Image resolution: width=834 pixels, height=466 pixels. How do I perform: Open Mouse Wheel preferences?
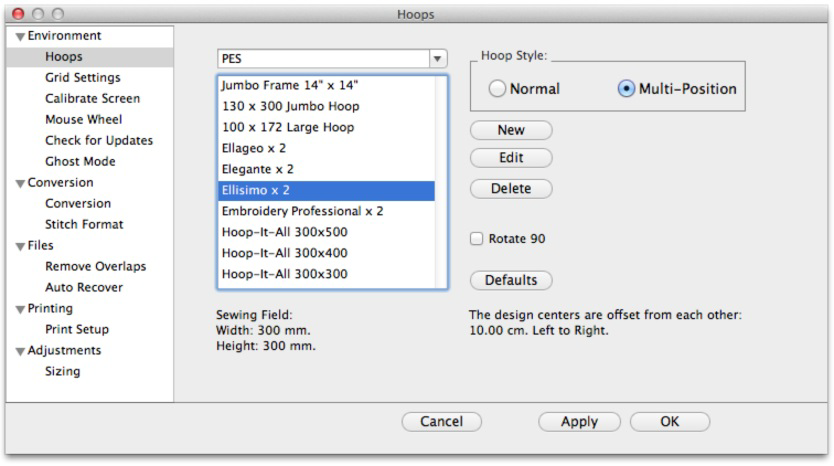pyautogui.click(x=84, y=119)
